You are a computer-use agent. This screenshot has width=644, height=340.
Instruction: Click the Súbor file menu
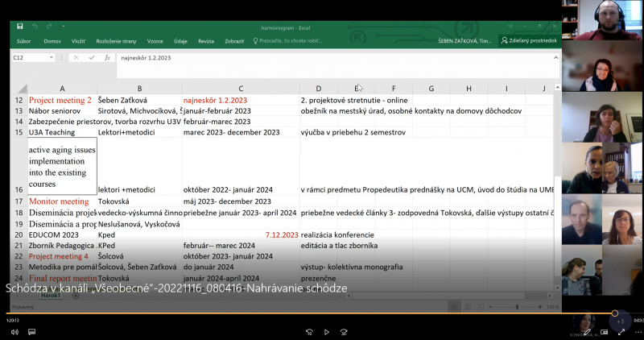pyautogui.click(x=24, y=40)
